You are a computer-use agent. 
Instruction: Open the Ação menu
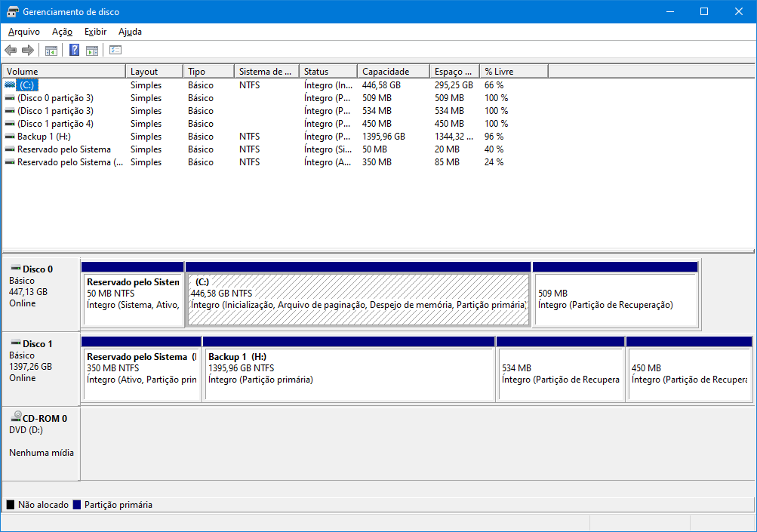pyautogui.click(x=63, y=32)
